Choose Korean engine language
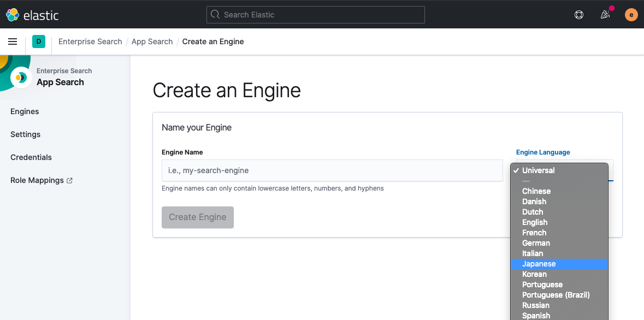Viewport: 644px width, 320px height. pos(559,275)
